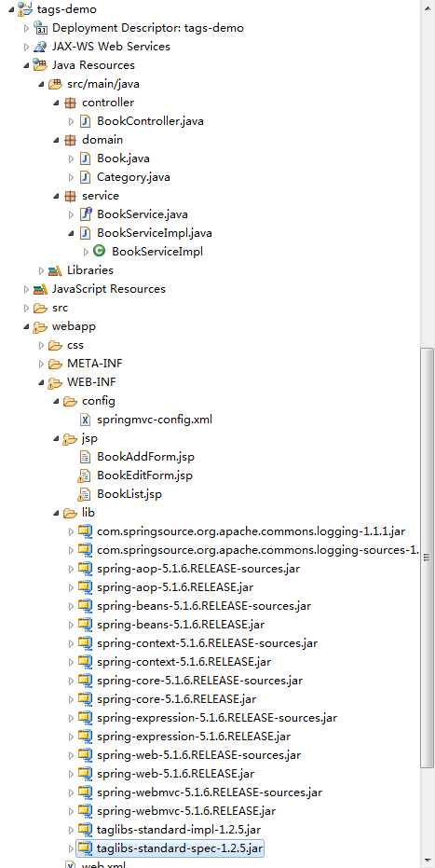Collapse the jsp folder

56,438
